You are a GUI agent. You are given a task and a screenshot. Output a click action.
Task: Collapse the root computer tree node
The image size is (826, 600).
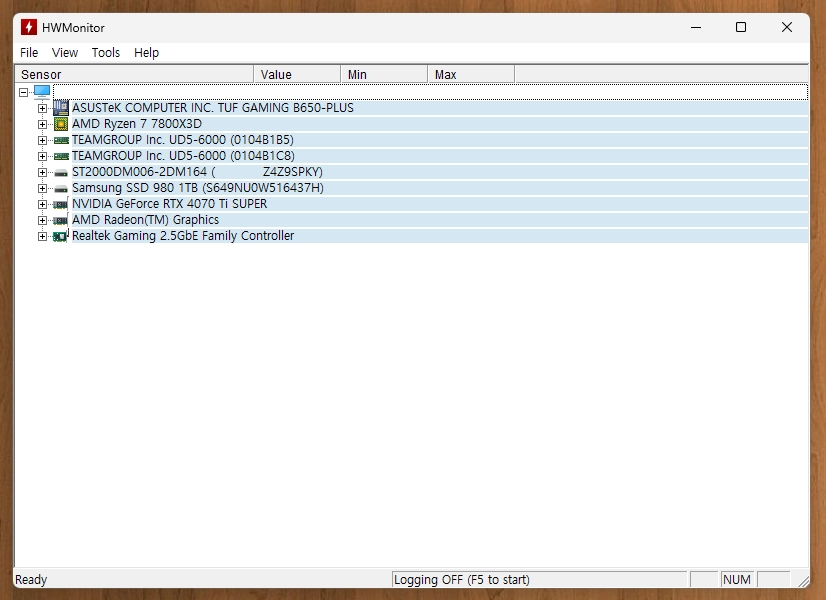(23, 92)
